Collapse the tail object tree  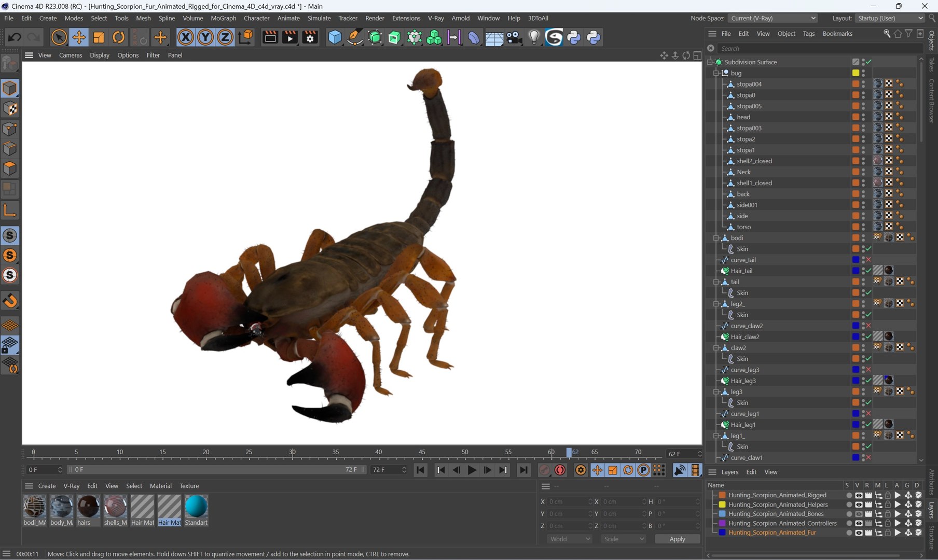tap(716, 282)
